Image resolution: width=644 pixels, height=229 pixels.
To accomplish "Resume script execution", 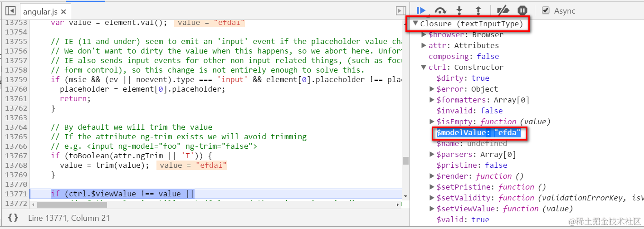I will pos(421,10).
